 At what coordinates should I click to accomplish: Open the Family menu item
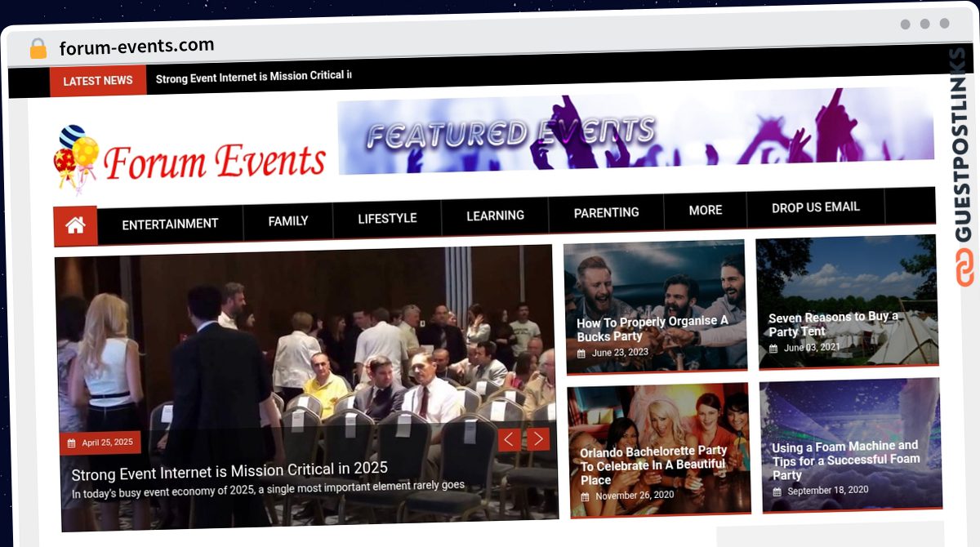pyautogui.click(x=287, y=220)
